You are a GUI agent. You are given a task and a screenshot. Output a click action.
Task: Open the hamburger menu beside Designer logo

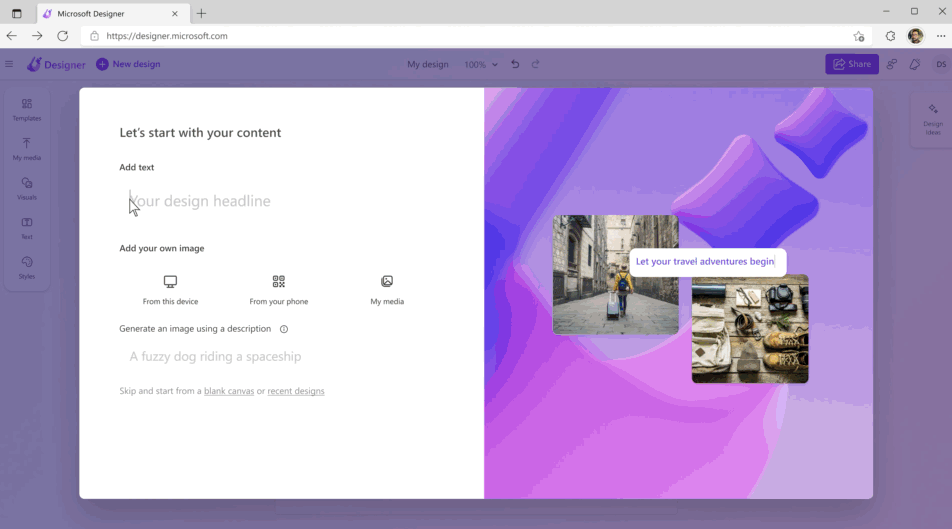tap(9, 64)
